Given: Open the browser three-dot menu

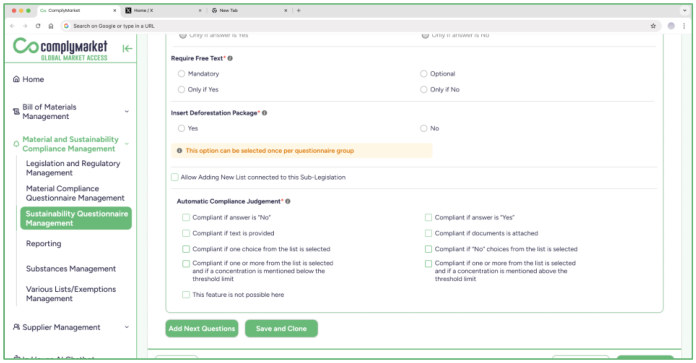Looking at the screenshot, I should coord(684,26).
